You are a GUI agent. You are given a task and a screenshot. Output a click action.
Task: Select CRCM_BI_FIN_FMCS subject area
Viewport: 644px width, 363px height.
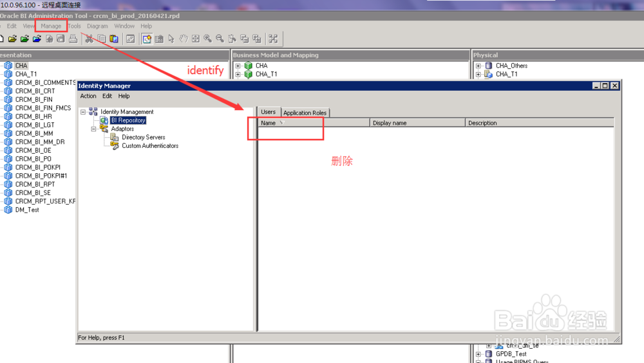(43, 108)
